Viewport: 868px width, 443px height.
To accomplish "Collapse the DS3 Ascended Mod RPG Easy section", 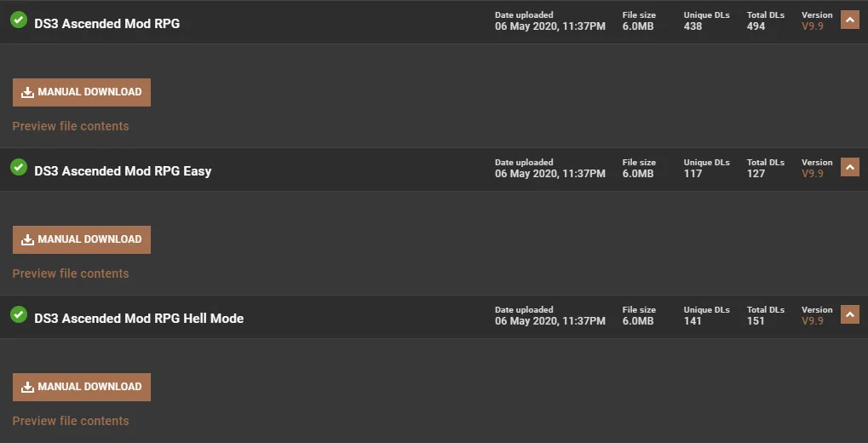I will click(x=849, y=167).
